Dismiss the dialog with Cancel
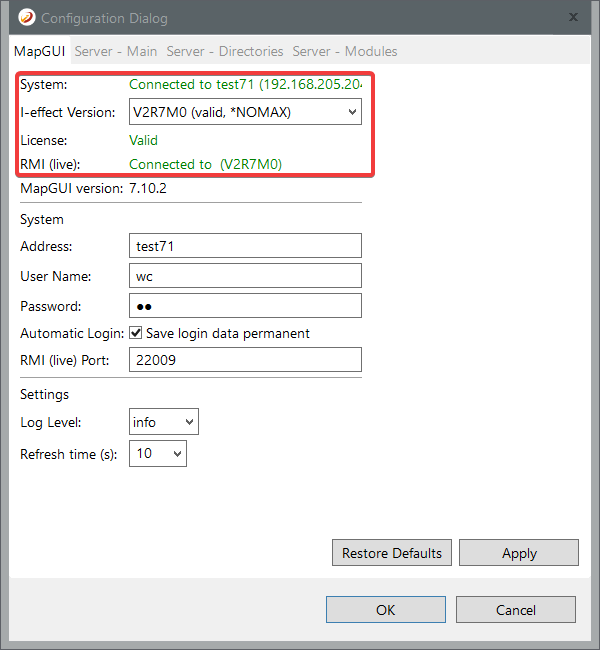This screenshot has height=650, width=600. (515, 610)
